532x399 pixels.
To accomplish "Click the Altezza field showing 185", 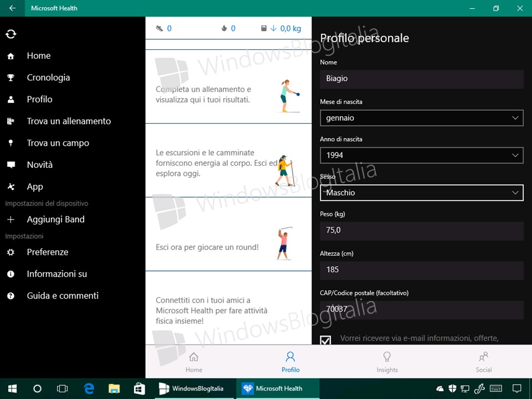I will click(x=421, y=270).
